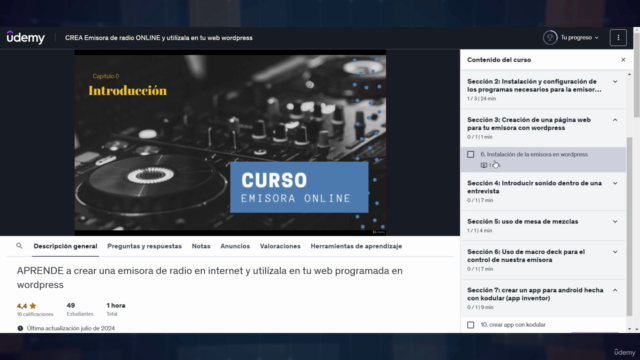Open Tu progreso dropdown
This screenshot has height=360, width=640.
point(579,38)
